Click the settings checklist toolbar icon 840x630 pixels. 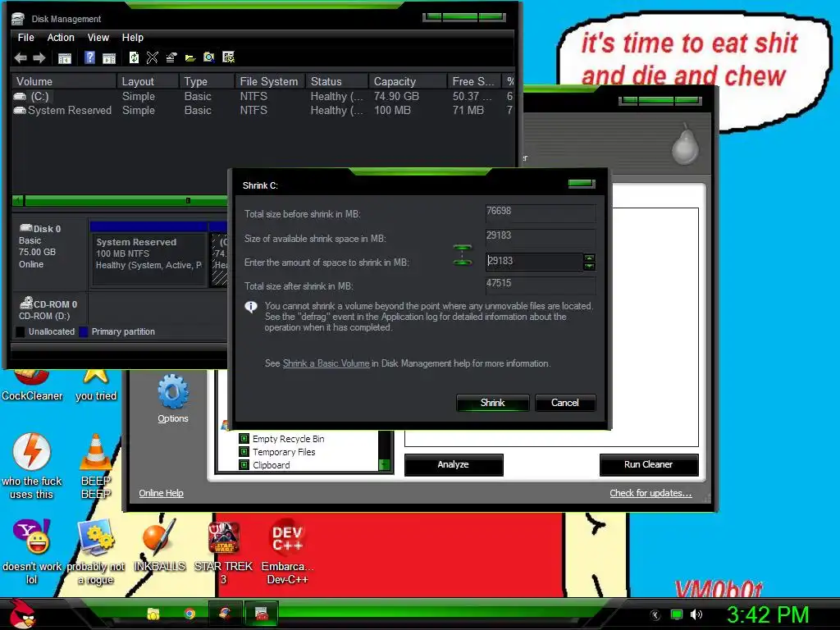228,57
